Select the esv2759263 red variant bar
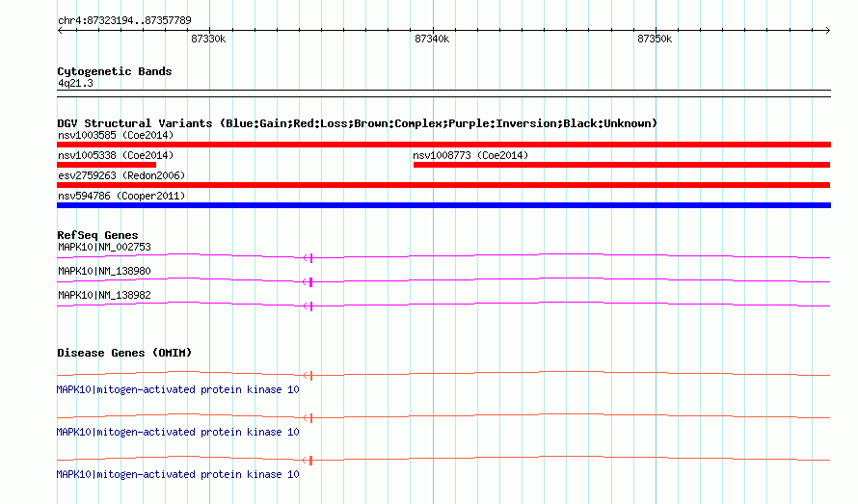This screenshot has width=858, height=504. tap(443, 185)
